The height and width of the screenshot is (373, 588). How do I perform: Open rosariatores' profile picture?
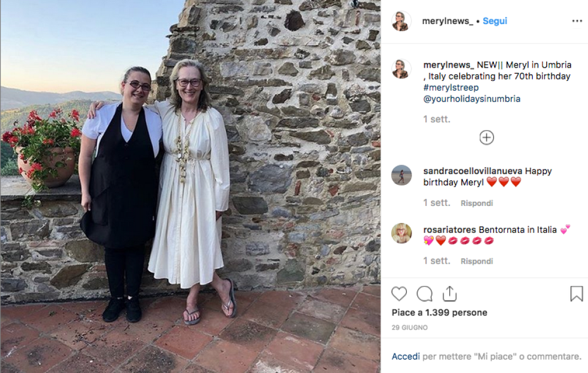coord(402,234)
